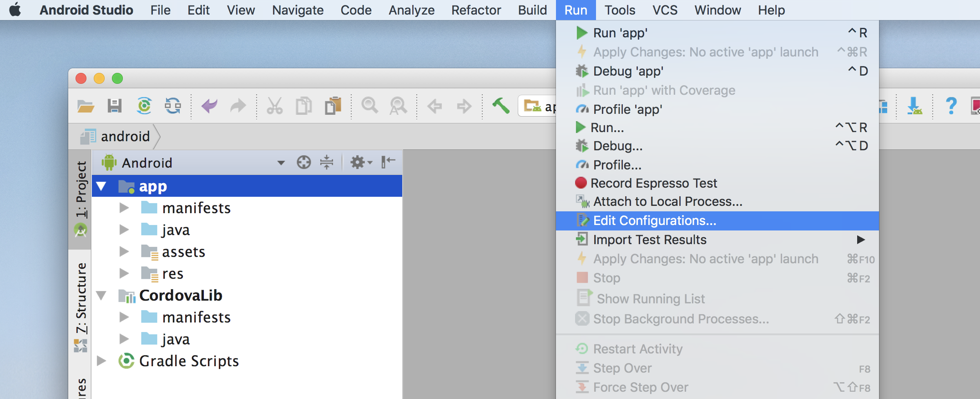Click the Open folder toolbar icon
The height and width of the screenshot is (399, 980).
pos(86,106)
